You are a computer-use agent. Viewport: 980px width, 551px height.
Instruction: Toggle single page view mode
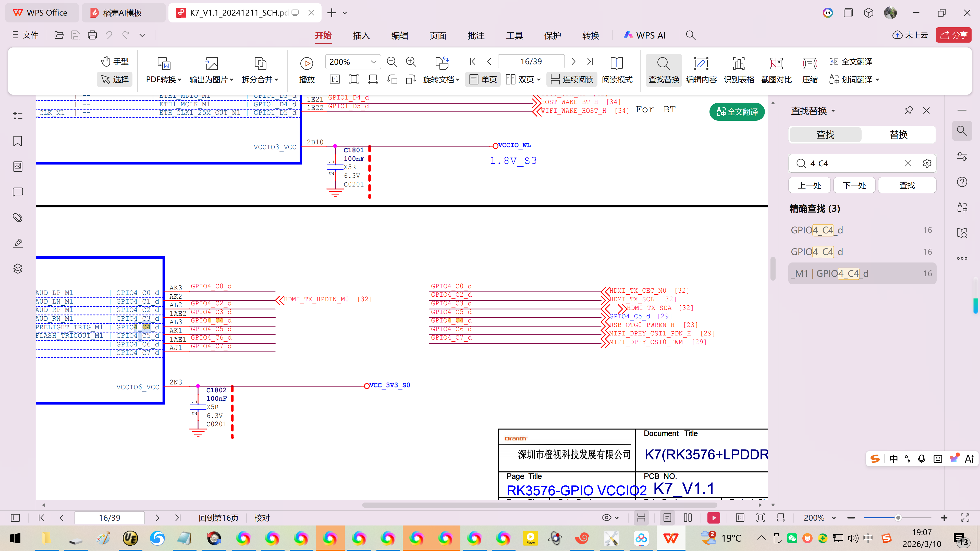pos(483,80)
